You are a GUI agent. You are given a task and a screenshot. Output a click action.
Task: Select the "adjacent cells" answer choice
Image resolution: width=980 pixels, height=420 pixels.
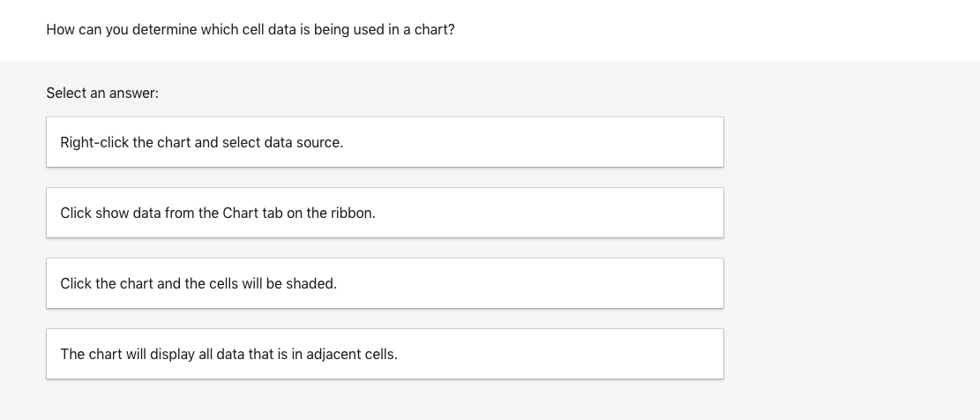tap(385, 354)
